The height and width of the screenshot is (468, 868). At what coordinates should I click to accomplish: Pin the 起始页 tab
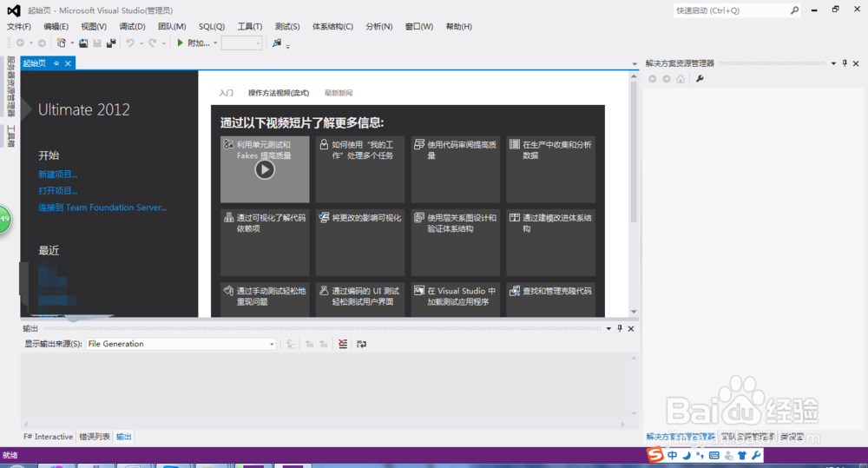pyautogui.click(x=56, y=63)
